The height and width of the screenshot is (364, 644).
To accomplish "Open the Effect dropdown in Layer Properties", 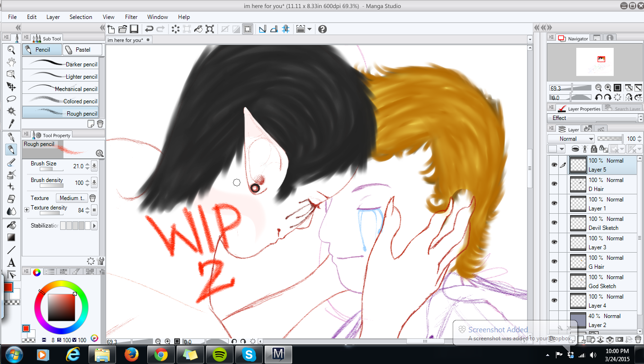I will point(592,118).
